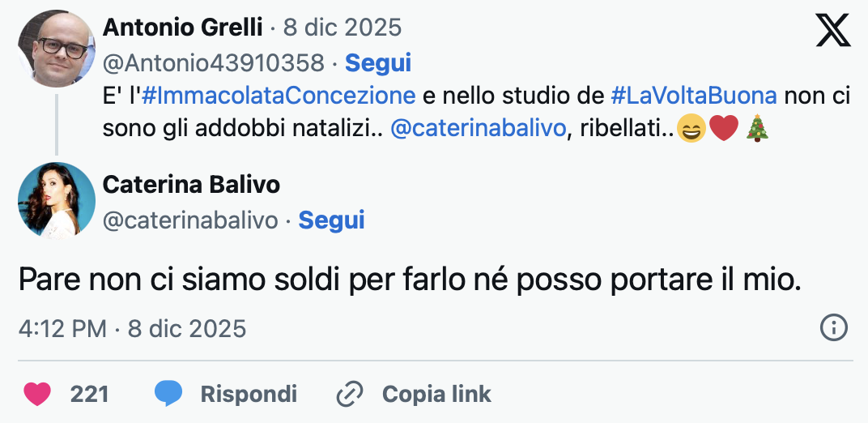Click the 221 likes count
This screenshot has width=868, height=423.
click(x=89, y=395)
